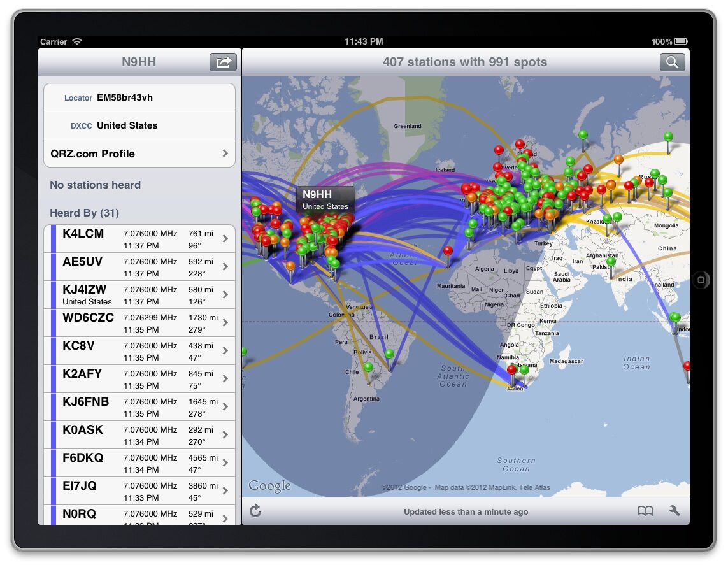Viewport: 728px width, 565px height.
Task: Click the Google logo on the map
Action: tap(269, 486)
